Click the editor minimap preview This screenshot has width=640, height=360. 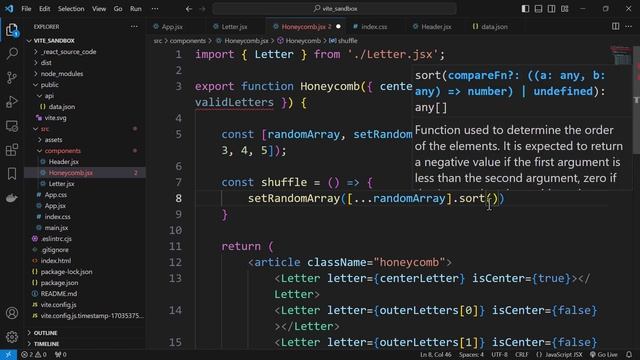(x=621, y=56)
